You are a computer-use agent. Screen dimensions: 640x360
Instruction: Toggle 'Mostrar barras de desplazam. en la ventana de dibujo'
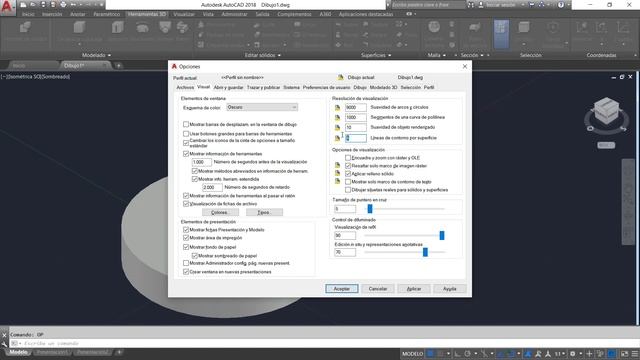[186, 124]
